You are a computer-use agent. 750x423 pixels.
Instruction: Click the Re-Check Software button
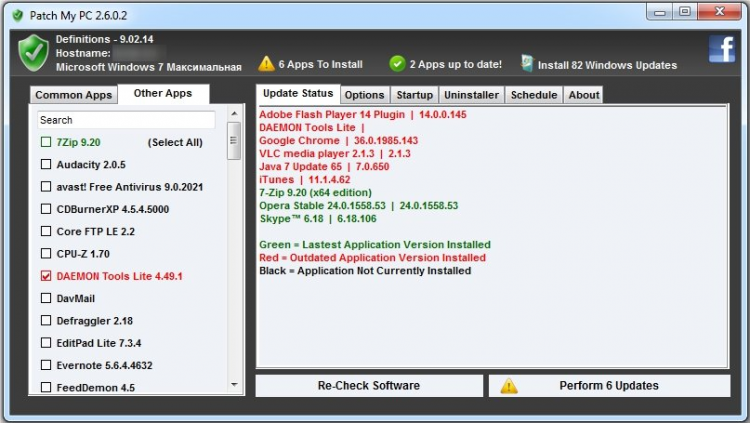369,386
